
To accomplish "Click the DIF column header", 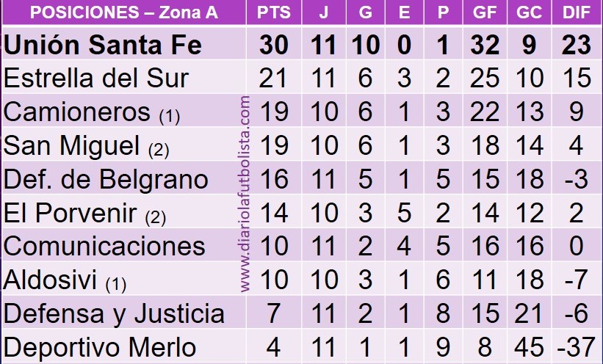I will (x=576, y=12).
